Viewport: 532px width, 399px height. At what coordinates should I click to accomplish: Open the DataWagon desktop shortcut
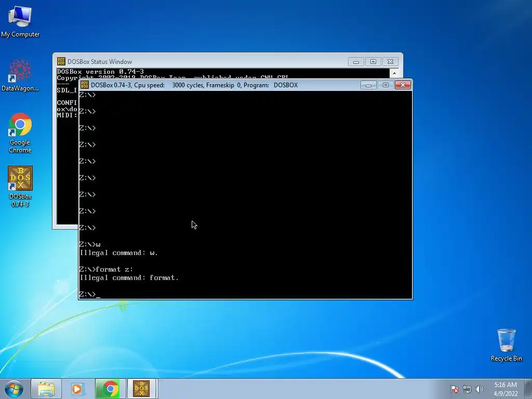point(20,75)
